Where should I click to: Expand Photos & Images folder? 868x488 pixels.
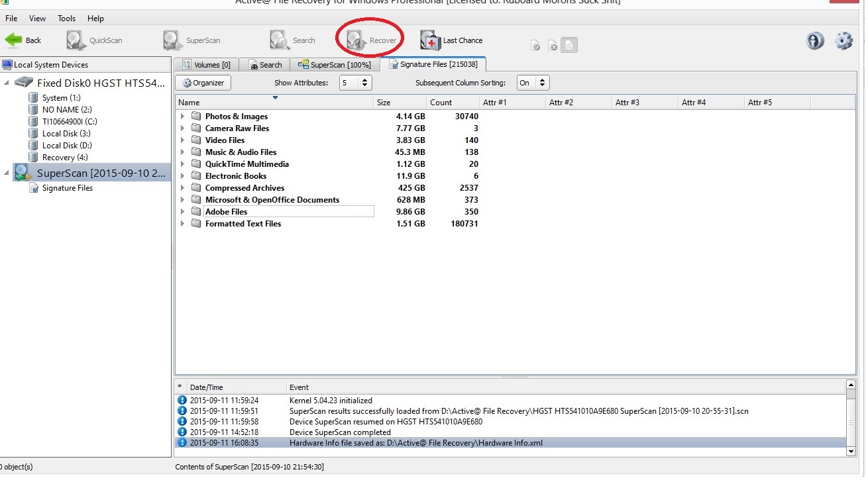[183, 117]
